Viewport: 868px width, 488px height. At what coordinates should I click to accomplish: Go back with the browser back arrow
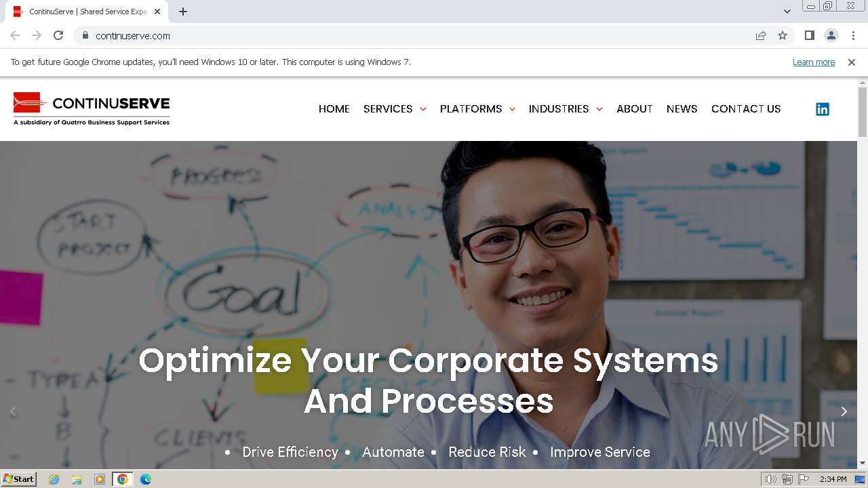[x=15, y=35]
